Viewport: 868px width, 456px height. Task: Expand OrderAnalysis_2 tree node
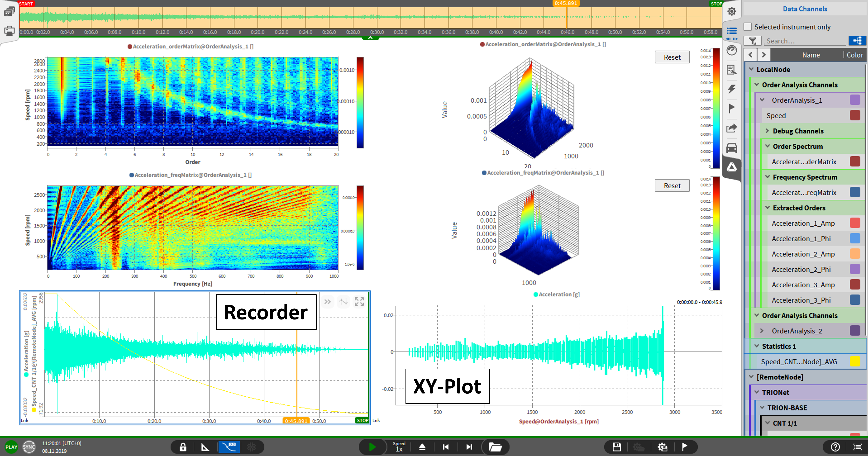coord(762,331)
